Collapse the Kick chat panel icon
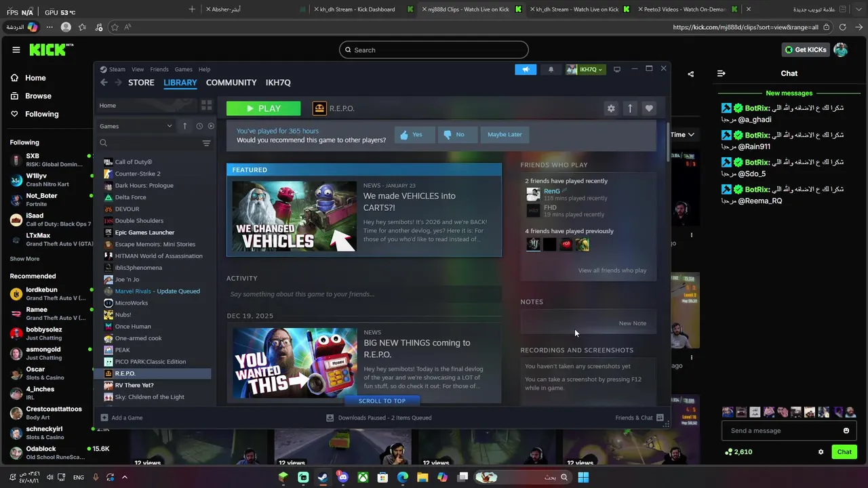The width and height of the screenshot is (868, 488). point(722,73)
